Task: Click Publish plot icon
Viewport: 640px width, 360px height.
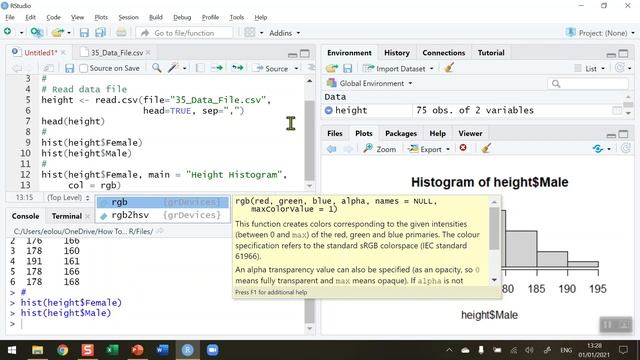Action: [x=598, y=149]
